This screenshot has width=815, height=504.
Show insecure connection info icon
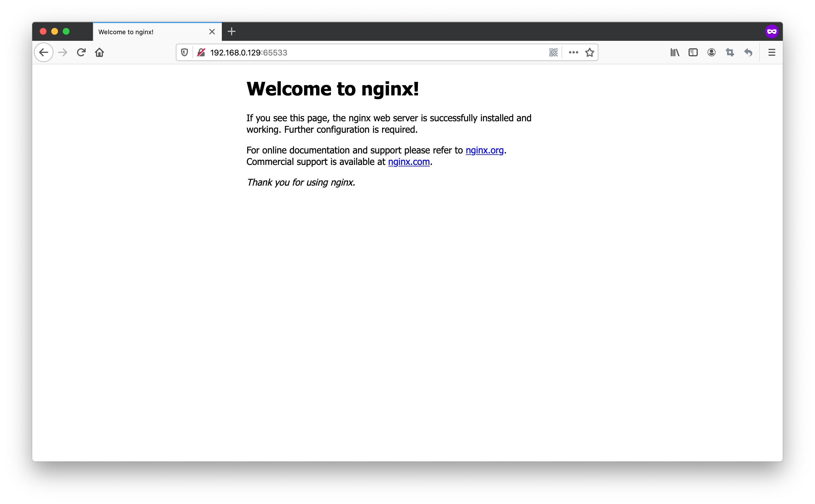201,52
